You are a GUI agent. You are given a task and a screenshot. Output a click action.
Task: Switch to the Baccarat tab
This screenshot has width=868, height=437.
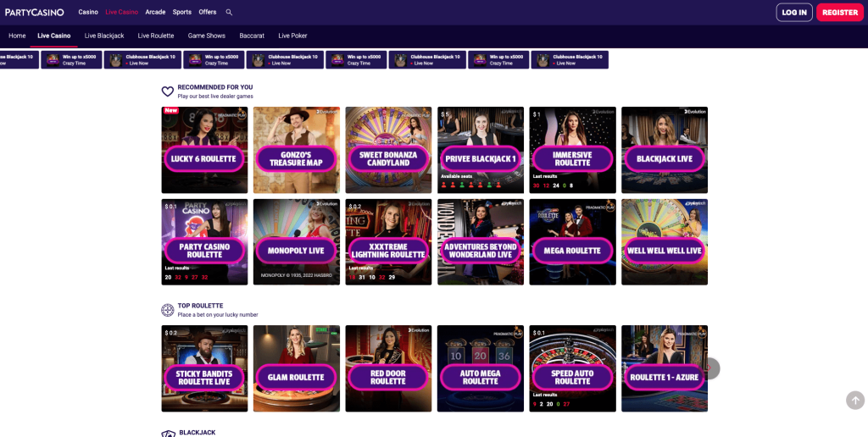(x=252, y=36)
